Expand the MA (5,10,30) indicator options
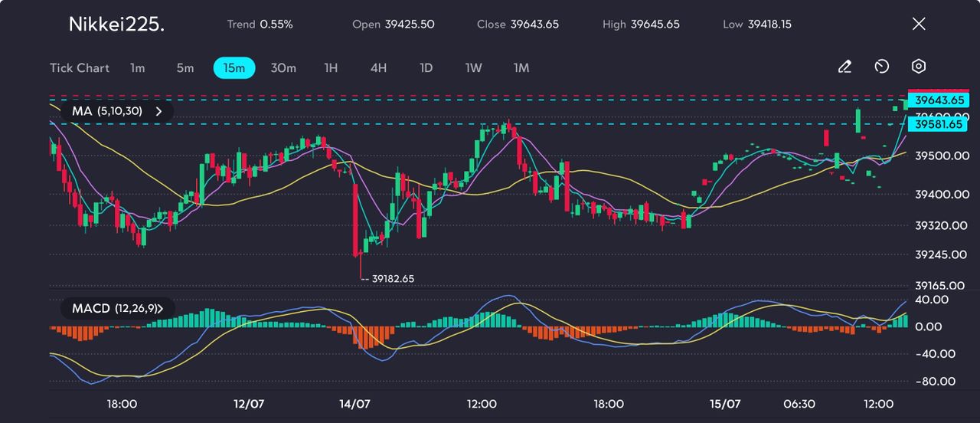980x423 pixels. 158,111
